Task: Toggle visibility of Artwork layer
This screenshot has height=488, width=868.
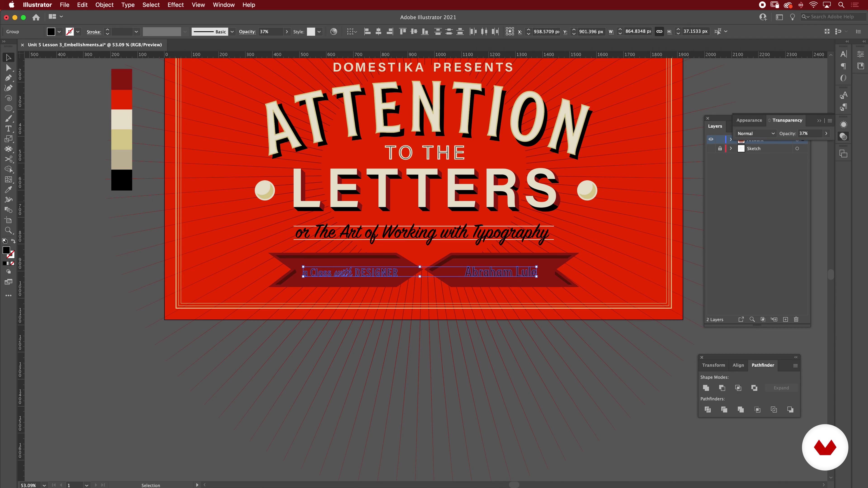Action: 711,139
